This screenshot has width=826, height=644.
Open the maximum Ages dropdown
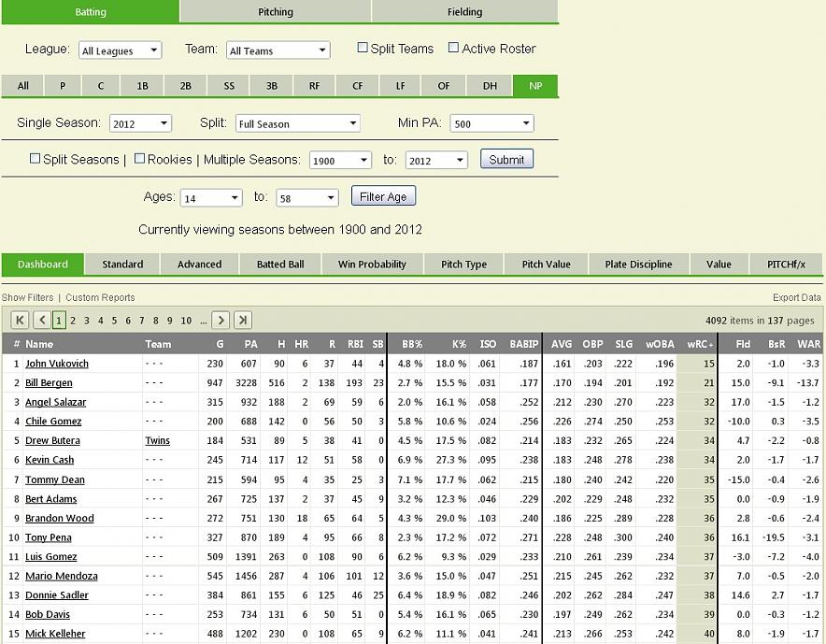coord(307,198)
